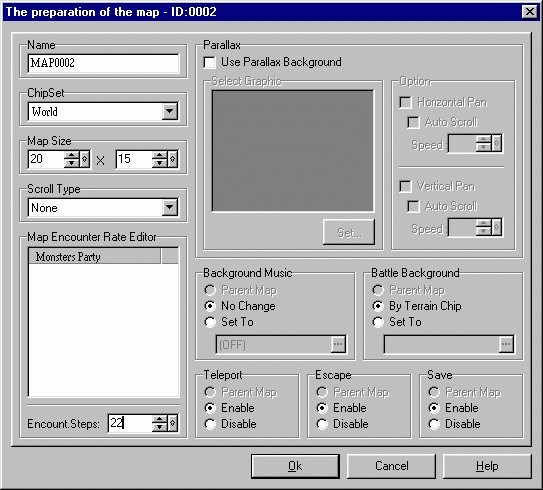
Task: Click the parallax graphic preview area
Action: tap(293, 151)
